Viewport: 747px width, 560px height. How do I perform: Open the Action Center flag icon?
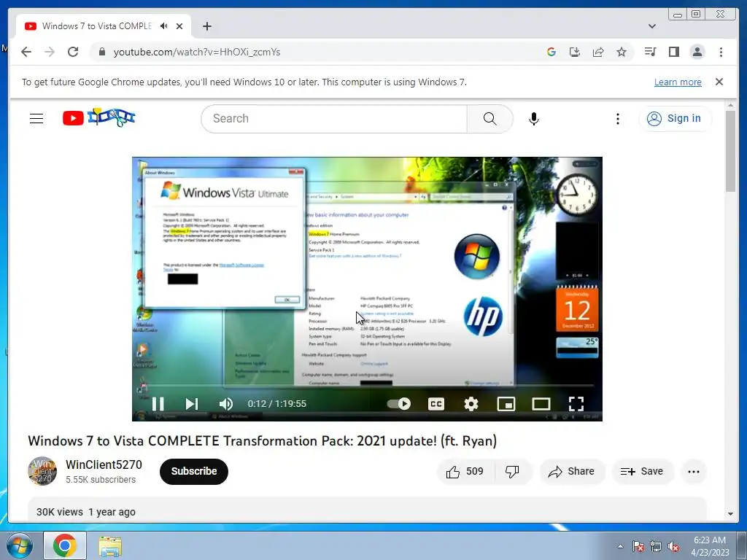[x=638, y=546]
